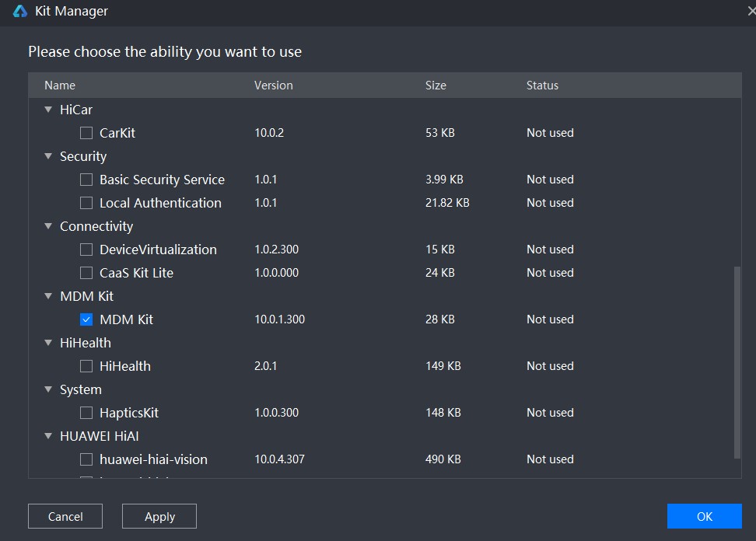Click the Not used status of CarKit
756x541 pixels.
(x=550, y=132)
